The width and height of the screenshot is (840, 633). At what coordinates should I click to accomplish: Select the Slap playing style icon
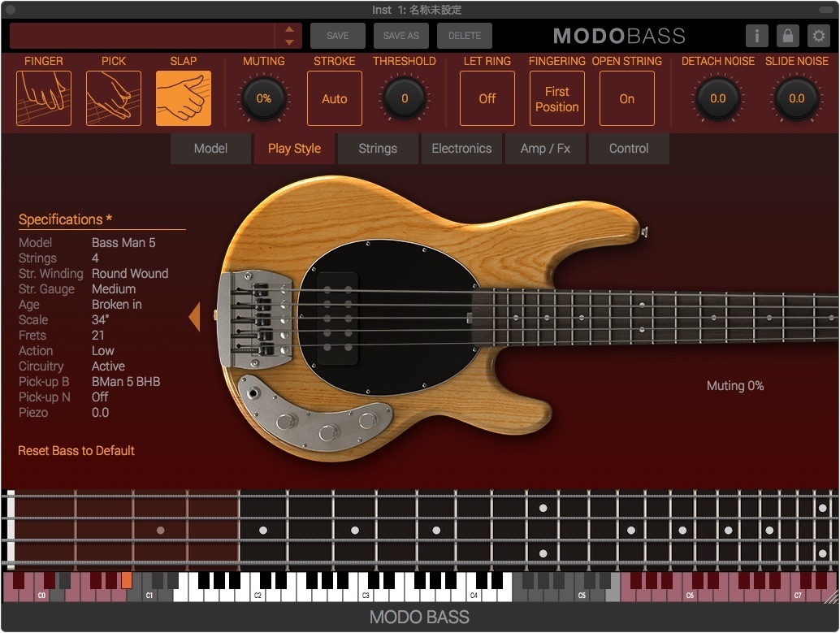click(184, 98)
